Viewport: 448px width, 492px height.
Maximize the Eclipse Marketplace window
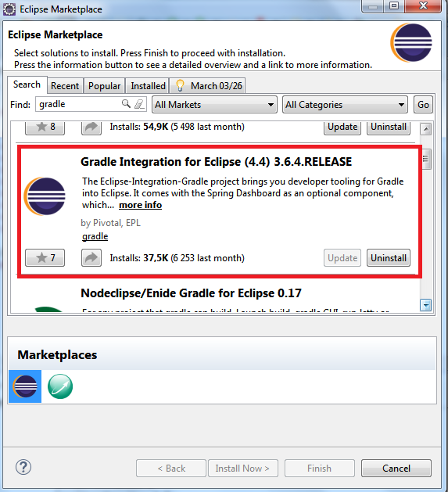point(394,5)
